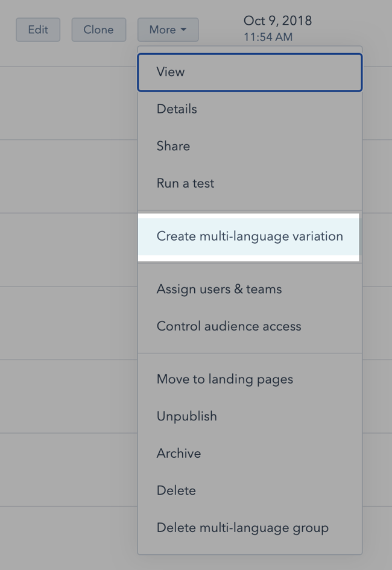Click the caret arrow beside More
Viewport: 392px width, 570px height.
point(183,30)
